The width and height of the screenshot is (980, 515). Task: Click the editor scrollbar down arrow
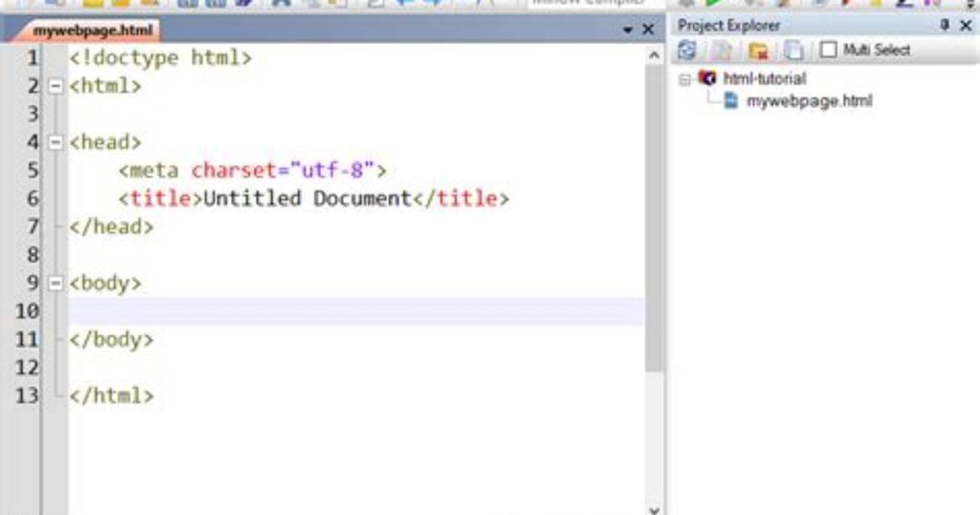(x=654, y=509)
